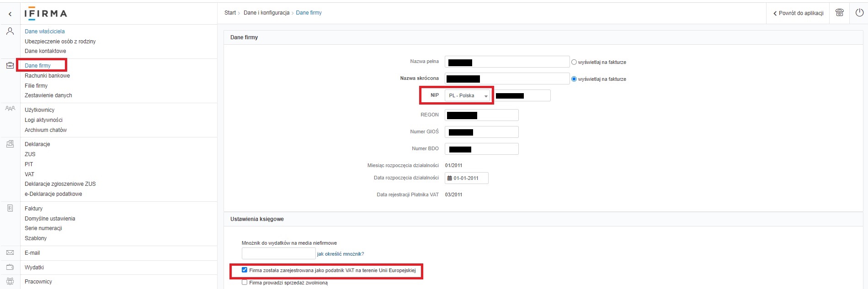Click the declarations icon in sidebar
Screen dimensions: 868x289
click(x=10, y=144)
